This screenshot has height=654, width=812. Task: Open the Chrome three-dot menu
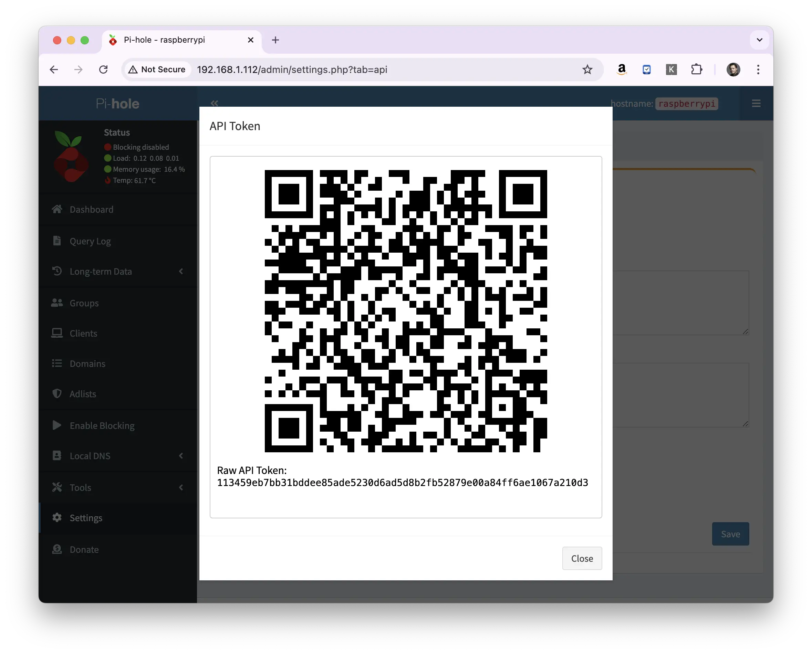(758, 69)
